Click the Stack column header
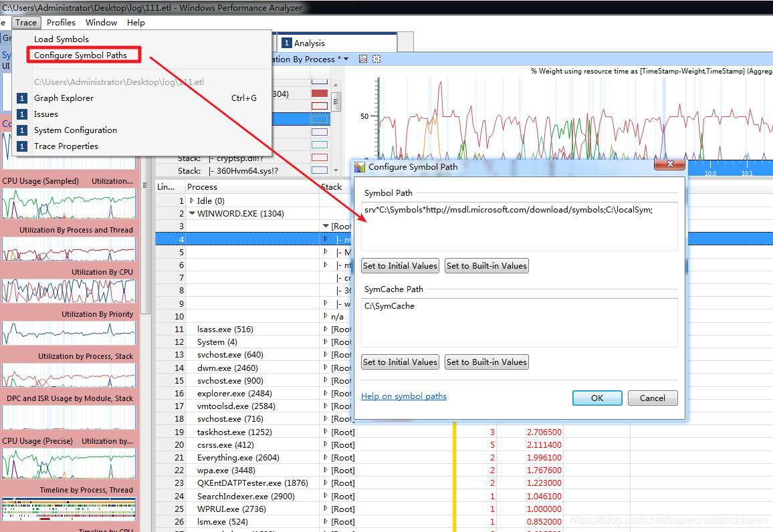This screenshot has height=532, width=773. click(331, 186)
